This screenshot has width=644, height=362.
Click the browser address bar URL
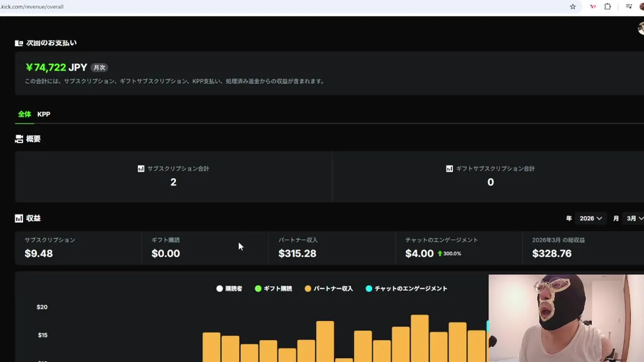point(32,7)
